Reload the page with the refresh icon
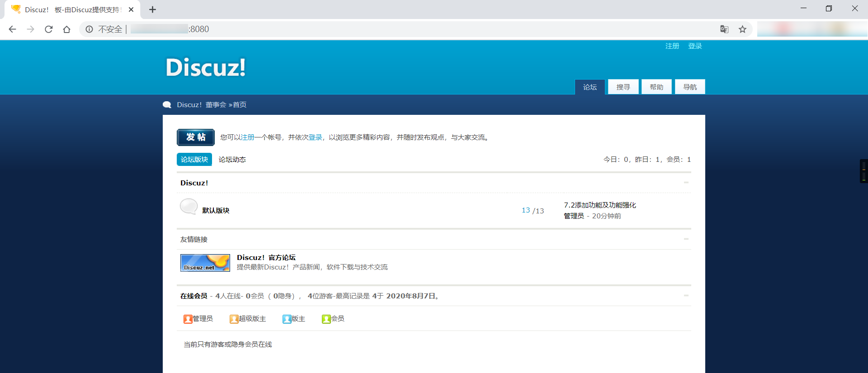 click(x=48, y=29)
